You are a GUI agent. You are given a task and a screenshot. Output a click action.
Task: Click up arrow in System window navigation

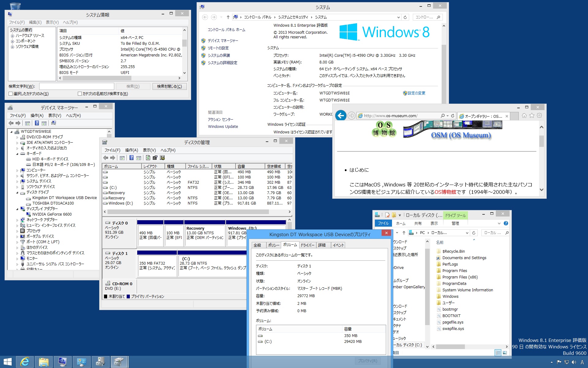(x=228, y=17)
